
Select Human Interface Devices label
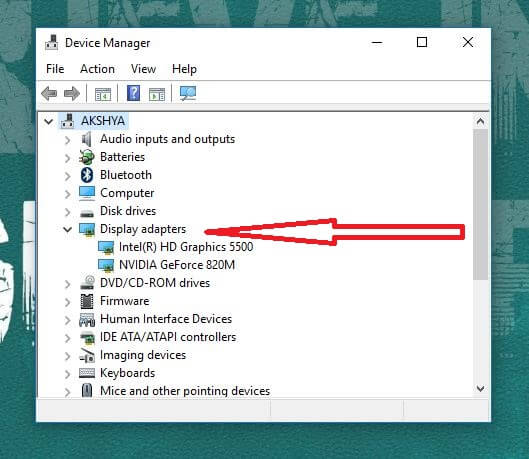[166, 319]
